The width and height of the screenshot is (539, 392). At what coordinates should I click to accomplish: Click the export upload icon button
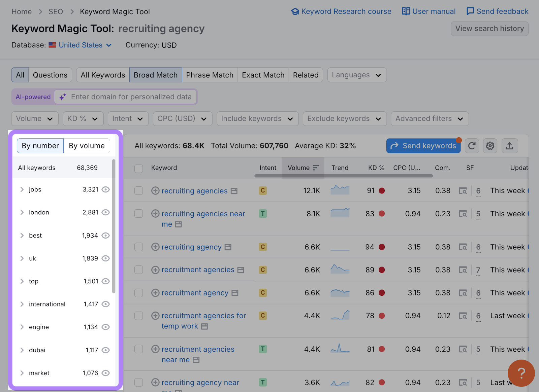click(x=509, y=146)
